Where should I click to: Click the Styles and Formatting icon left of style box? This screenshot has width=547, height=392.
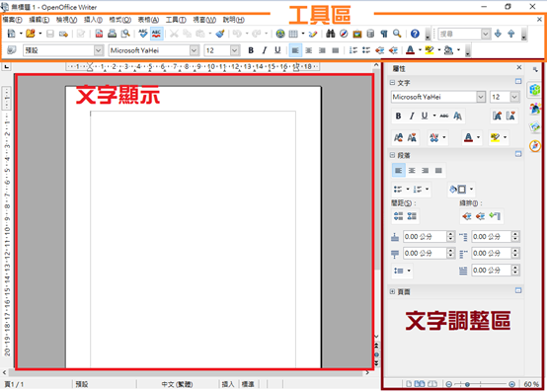pyautogui.click(x=11, y=50)
